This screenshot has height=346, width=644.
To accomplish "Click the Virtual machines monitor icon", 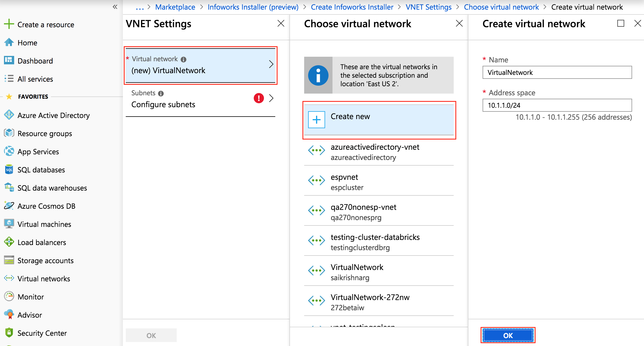I will (9, 224).
